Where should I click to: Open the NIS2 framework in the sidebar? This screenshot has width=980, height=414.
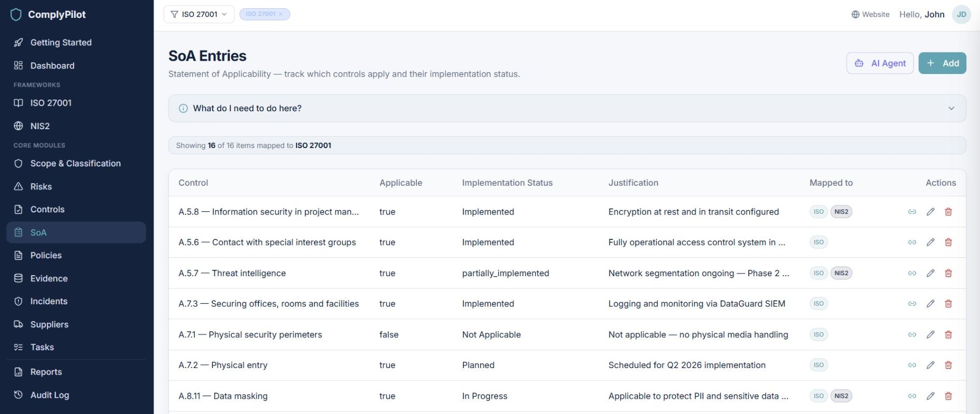(76, 126)
